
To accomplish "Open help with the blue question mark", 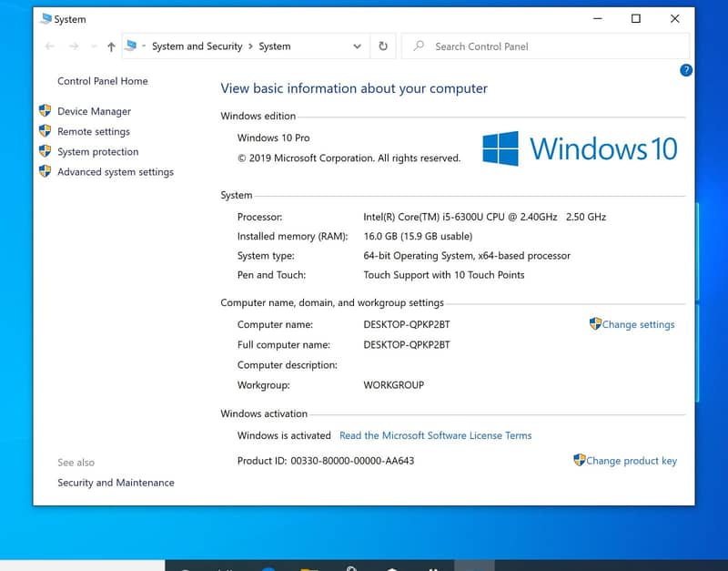I will 686,70.
